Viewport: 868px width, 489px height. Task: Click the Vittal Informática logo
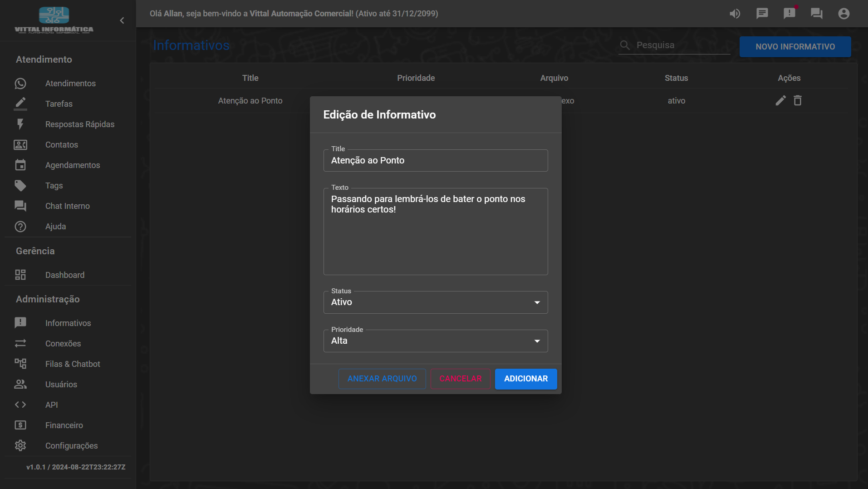pos(54,20)
